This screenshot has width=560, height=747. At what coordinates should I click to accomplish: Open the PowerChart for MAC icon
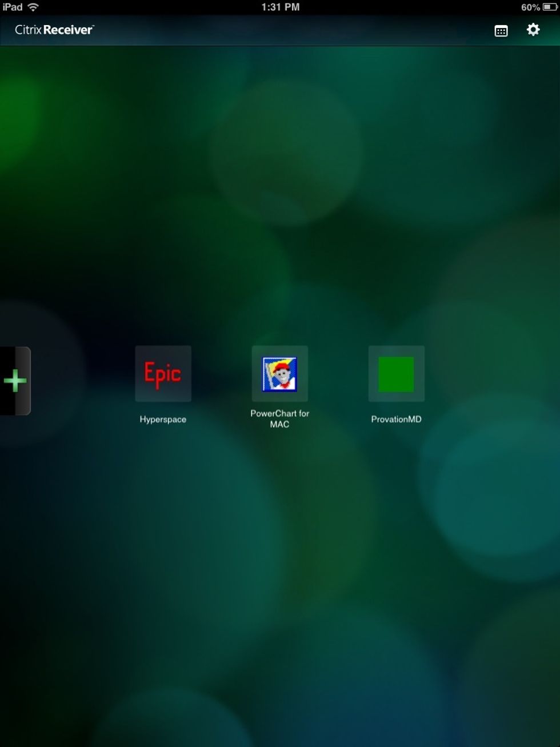pyautogui.click(x=279, y=374)
